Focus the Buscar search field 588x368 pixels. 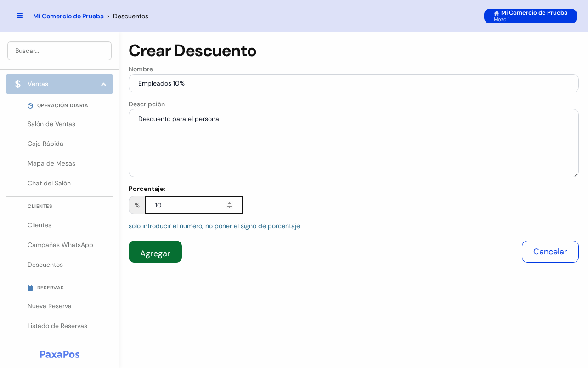coord(59,51)
